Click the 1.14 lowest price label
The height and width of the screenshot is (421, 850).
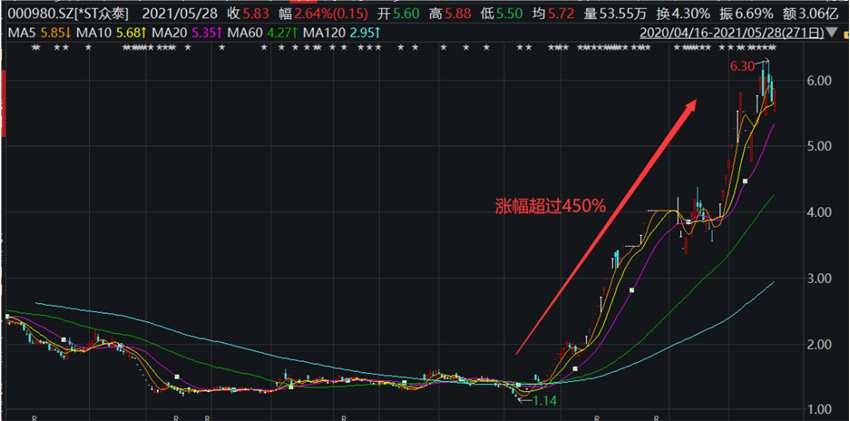[545, 401]
